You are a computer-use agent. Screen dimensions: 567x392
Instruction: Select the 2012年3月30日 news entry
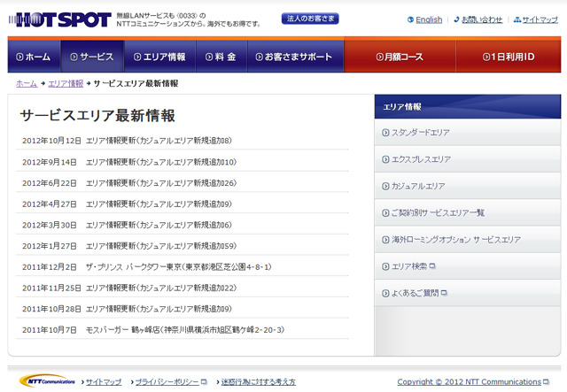click(183, 225)
